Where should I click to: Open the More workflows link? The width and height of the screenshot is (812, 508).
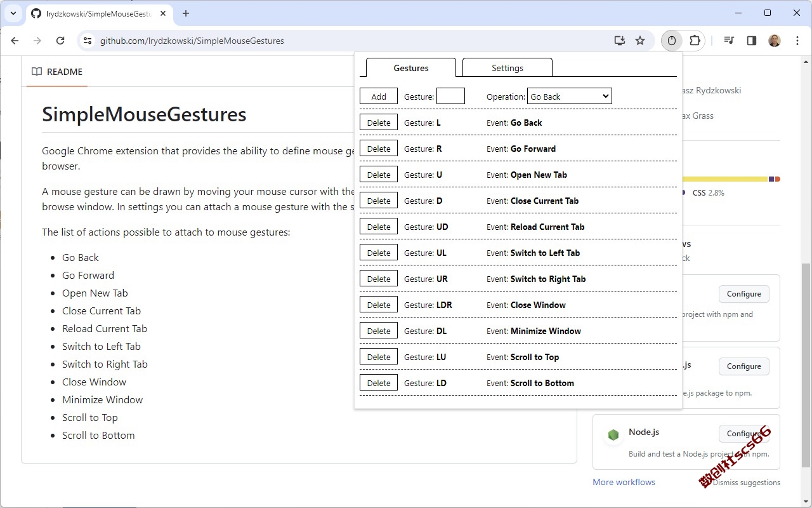point(624,482)
